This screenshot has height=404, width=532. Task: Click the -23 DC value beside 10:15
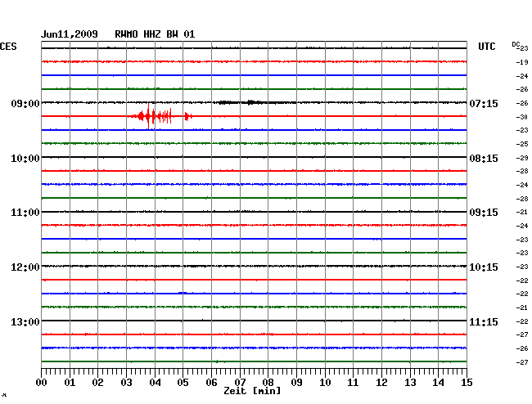pyautogui.click(x=522, y=267)
